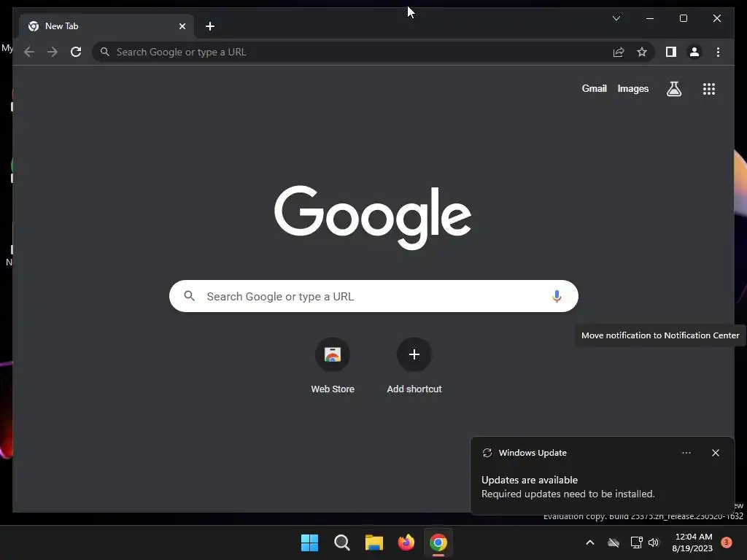Open the volume speaker tray icon
Image resolution: width=747 pixels, height=560 pixels.
coord(654,542)
